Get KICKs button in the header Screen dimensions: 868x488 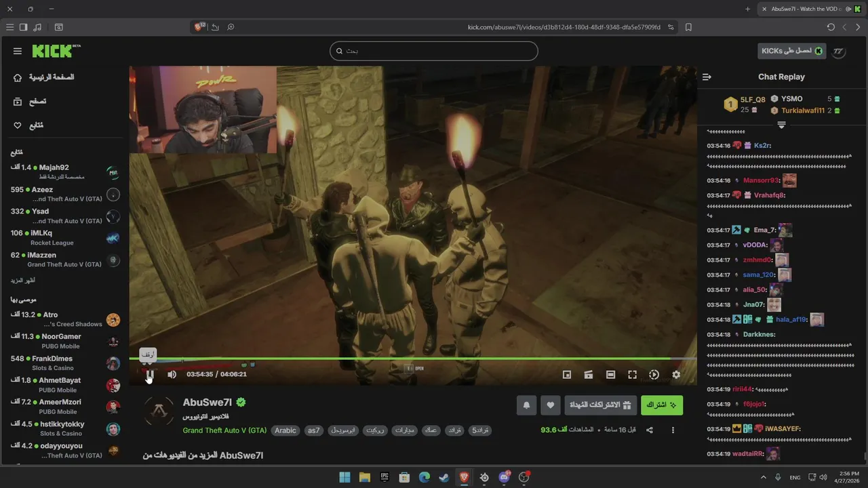tap(791, 51)
